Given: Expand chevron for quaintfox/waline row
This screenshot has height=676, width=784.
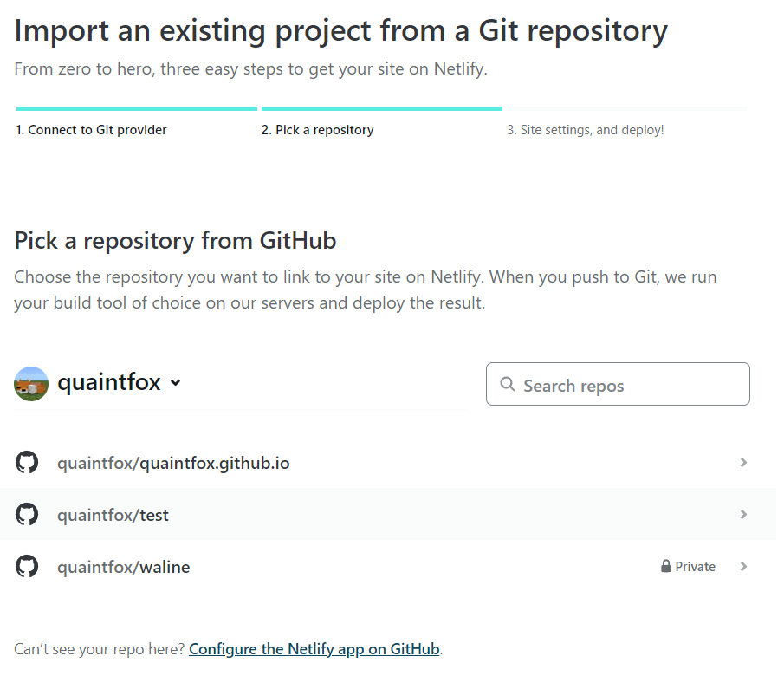Looking at the screenshot, I should point(743,567).
